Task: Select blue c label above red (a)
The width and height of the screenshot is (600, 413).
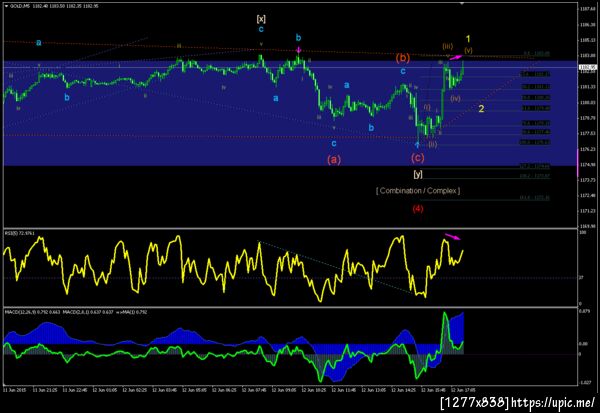Action: (x=334, y=144)
